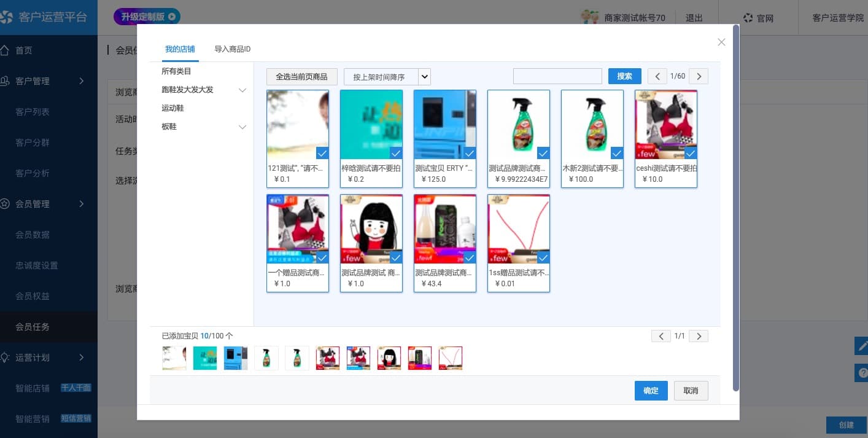Expand the 跑鞋发大发大发 category
This screenshot has width=868, height=438.
[242, 90]
